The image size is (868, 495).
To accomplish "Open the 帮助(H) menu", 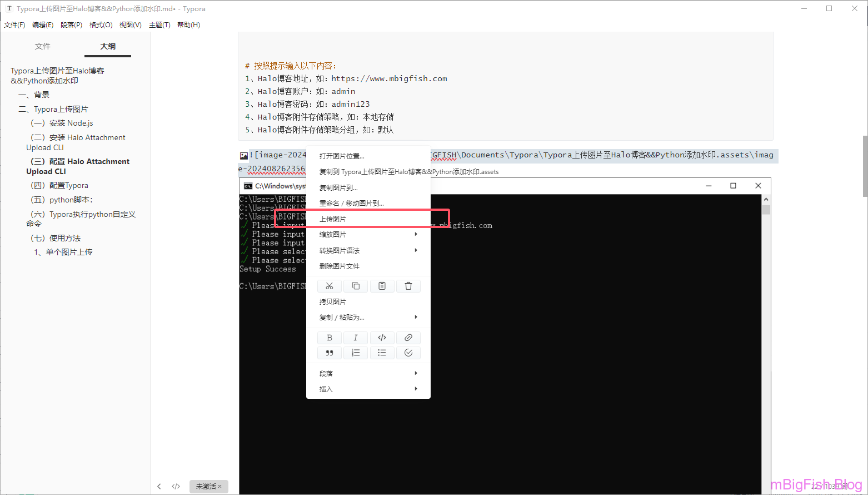I will [188, 25].
